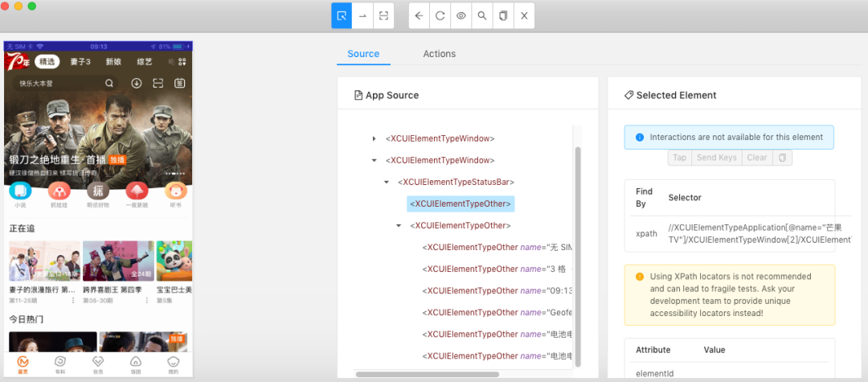
Task: Copy XML source to clipboard
Action: click(x=503, y=15)
